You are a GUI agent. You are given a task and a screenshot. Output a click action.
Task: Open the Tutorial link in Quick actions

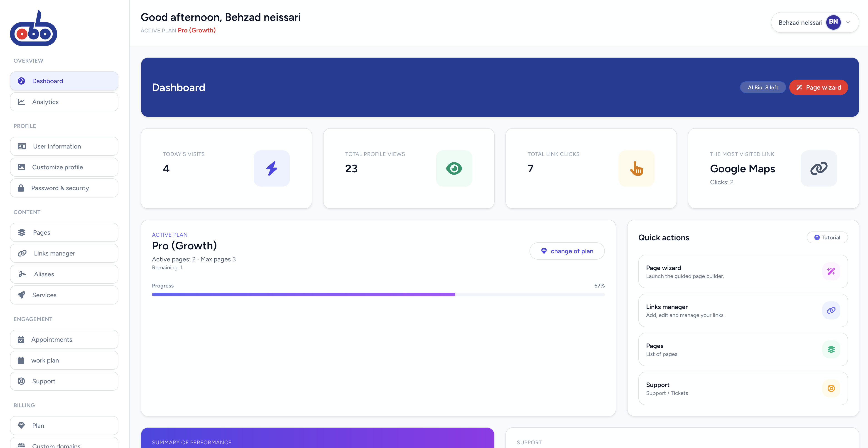[827, 237]
